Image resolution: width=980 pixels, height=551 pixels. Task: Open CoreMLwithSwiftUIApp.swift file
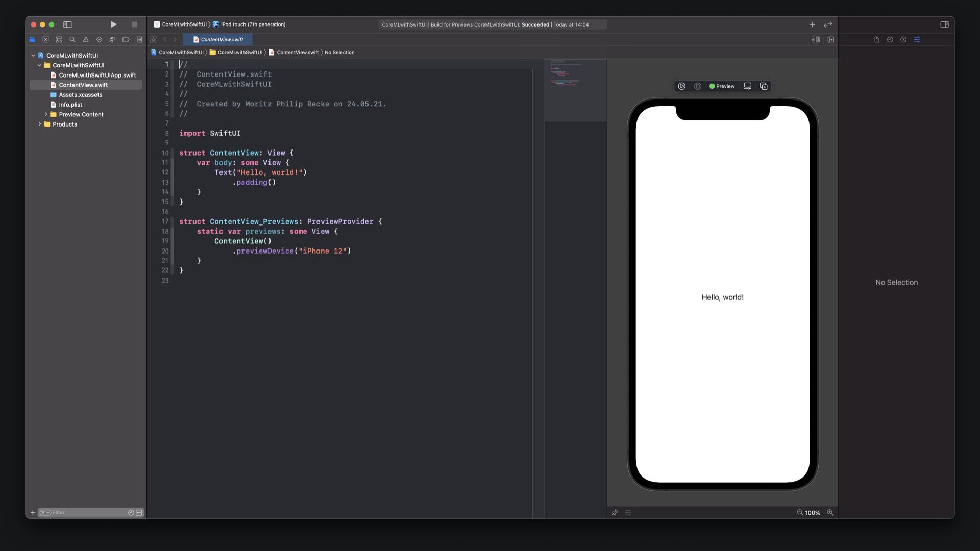pos(97,75)
